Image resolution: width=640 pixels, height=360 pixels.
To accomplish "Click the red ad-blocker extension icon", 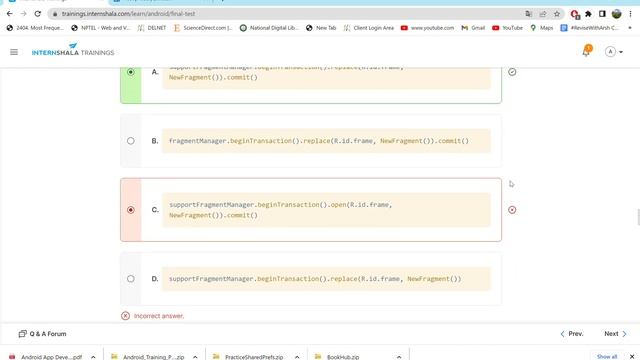I will (x=575, y=14).
